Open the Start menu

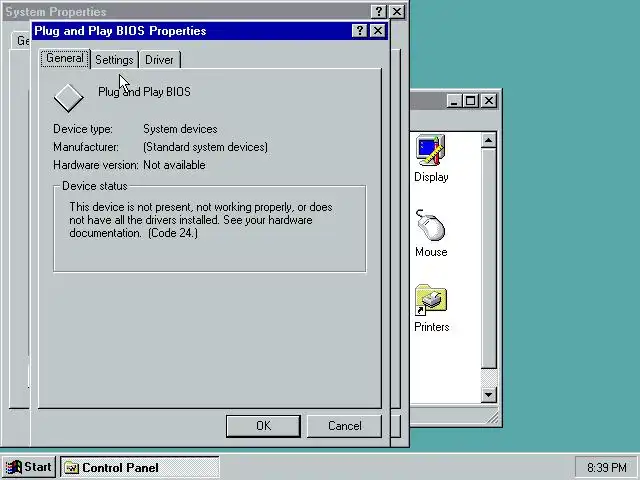pyautogui.click(x=29, y=467)
